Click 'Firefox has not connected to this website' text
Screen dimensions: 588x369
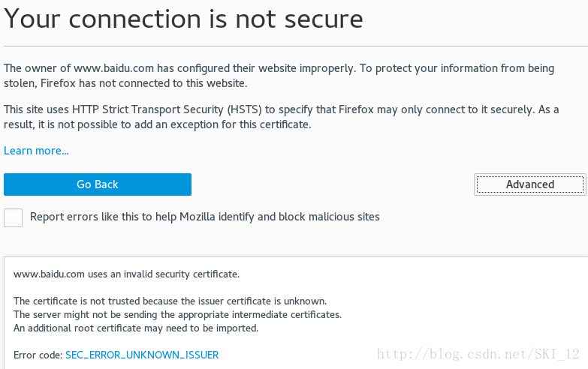[142, 82]
